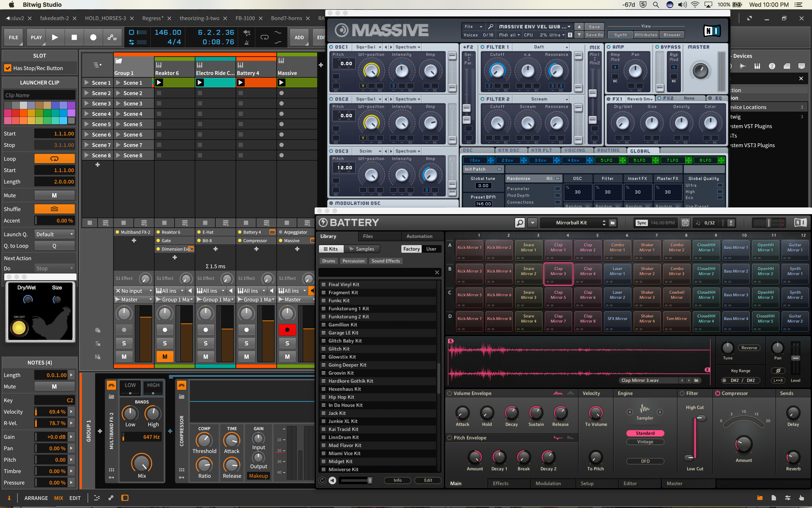The image size is (812, 508).
Task: Click the Save As button in Massive
Action: 594,35
